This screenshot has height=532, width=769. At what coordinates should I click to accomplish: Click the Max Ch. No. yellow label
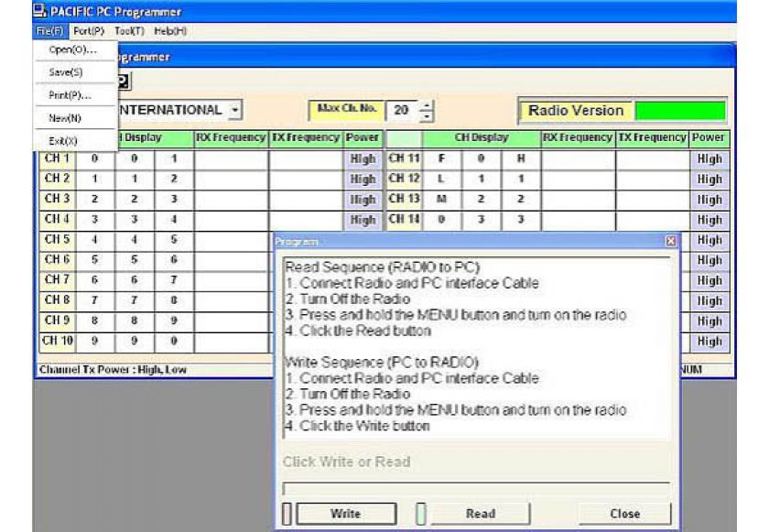tap(346, 110)
